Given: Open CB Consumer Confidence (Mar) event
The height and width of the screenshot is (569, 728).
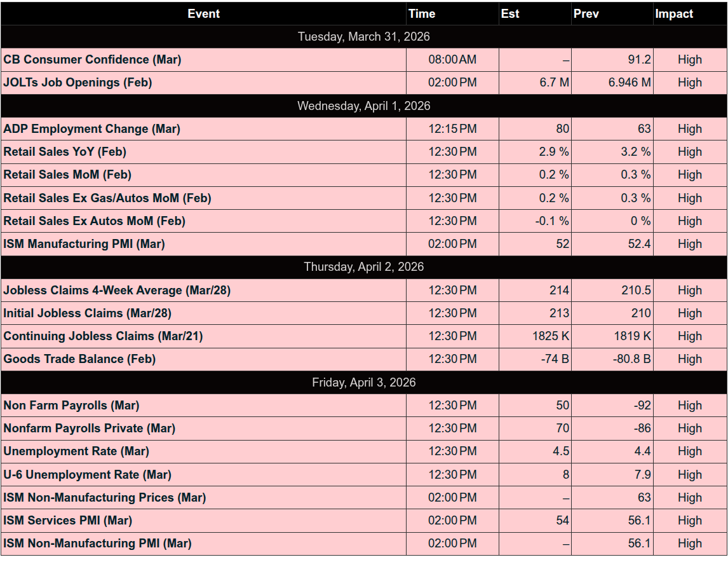Looking at the screenshot, I should click(92, 60).
